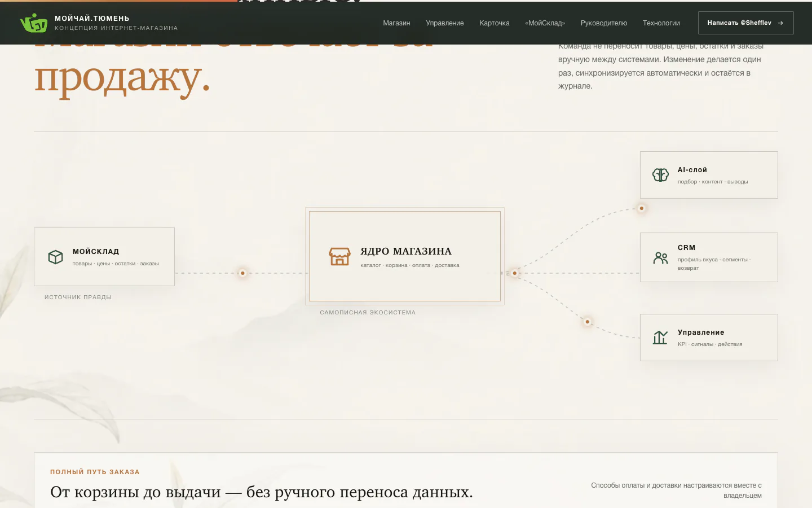Click the ПОЛНЫЙ ПУТЬ ЗАКАЗА label
The image size is (812, 508).
[95, 472]
